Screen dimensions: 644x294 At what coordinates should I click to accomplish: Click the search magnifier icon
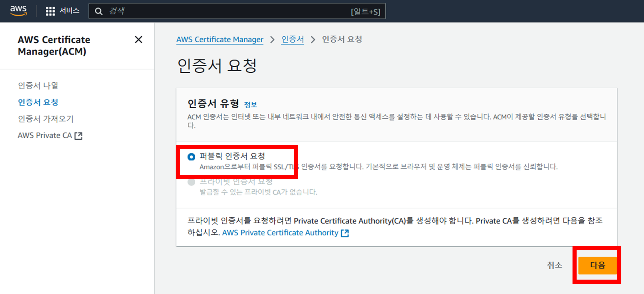(99, 11)
